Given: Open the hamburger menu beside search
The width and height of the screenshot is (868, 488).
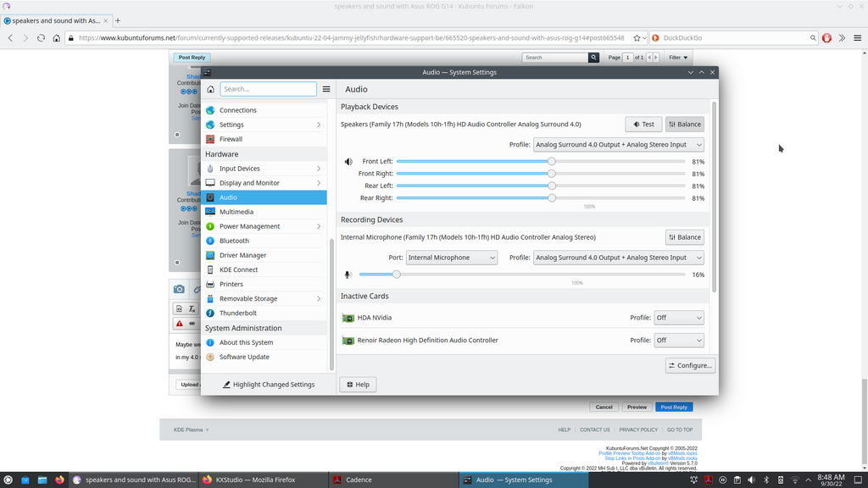Looking at the screenshot, I should click(326, 89).
